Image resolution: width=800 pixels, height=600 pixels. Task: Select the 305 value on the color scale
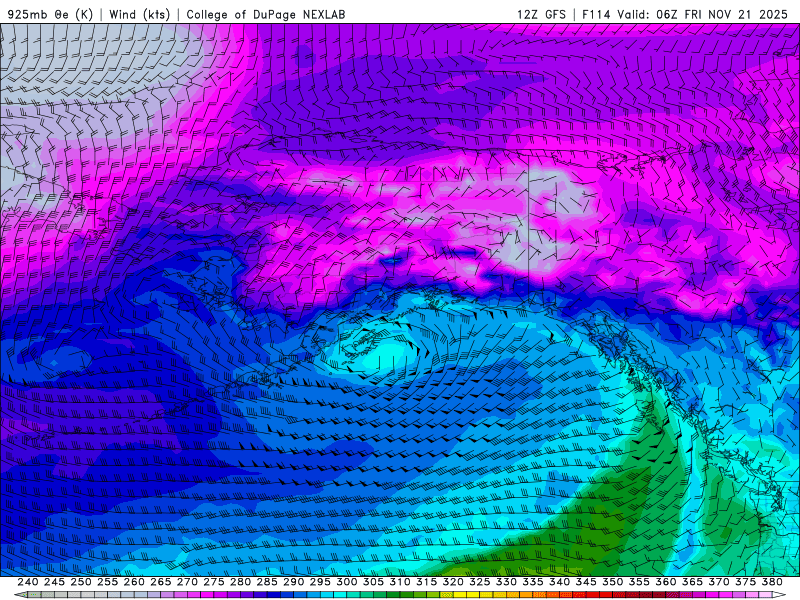point(373,582)
